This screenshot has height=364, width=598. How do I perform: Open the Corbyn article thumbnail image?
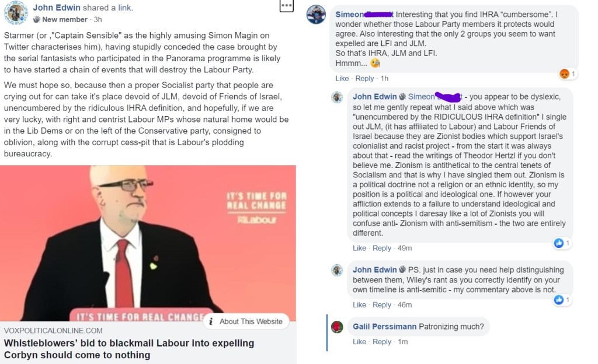click(x=148, y=243)
